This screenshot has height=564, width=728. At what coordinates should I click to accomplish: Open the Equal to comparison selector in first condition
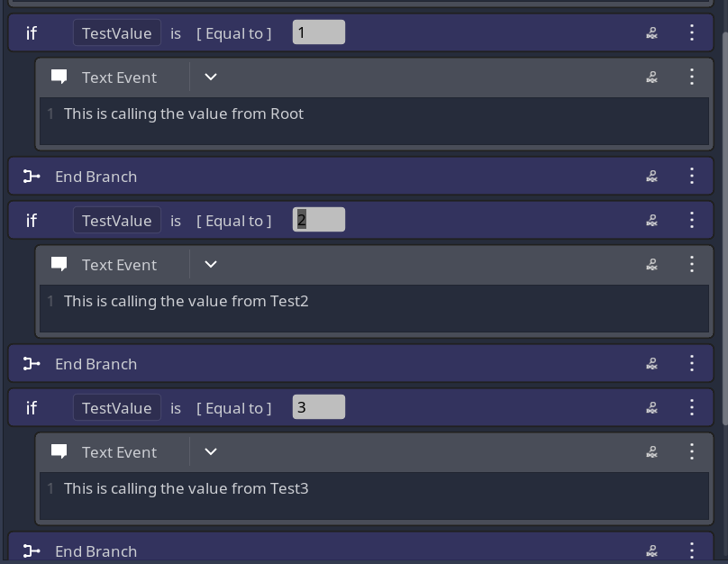(233, 32)
